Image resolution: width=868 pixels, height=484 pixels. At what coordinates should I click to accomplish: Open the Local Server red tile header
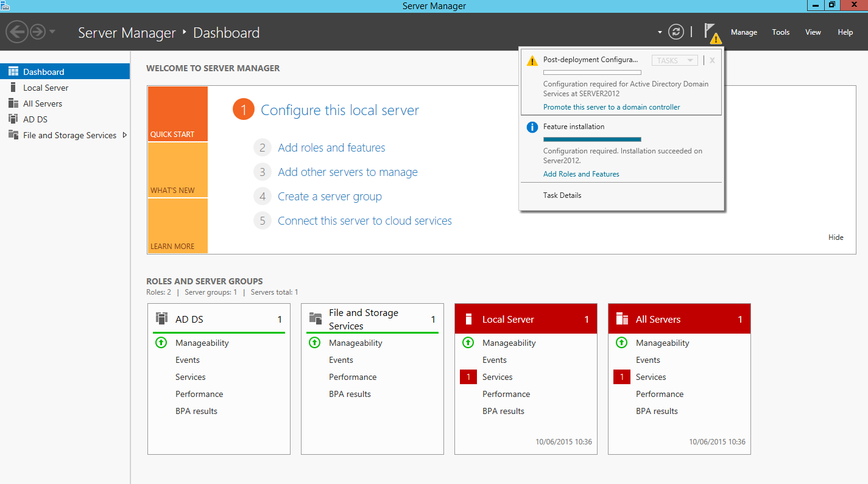coord(526,319)
